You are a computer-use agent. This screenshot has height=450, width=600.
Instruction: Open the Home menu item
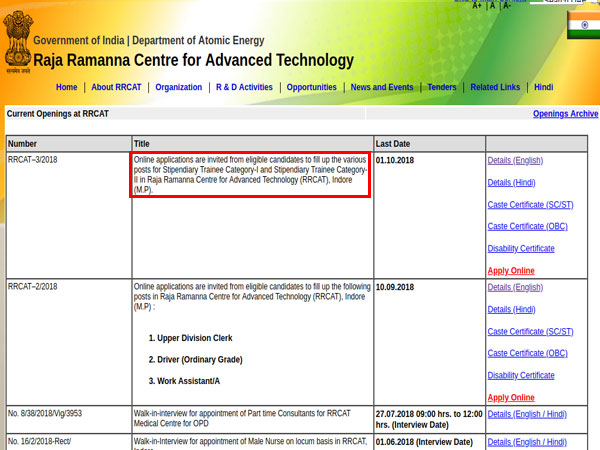coord(67,87)
